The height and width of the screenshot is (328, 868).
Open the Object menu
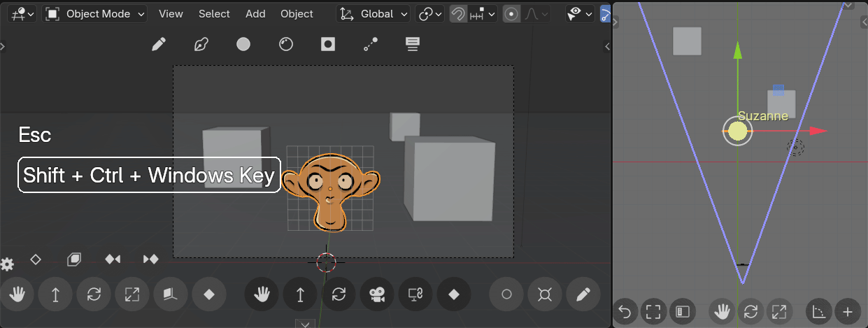point(297,13)
